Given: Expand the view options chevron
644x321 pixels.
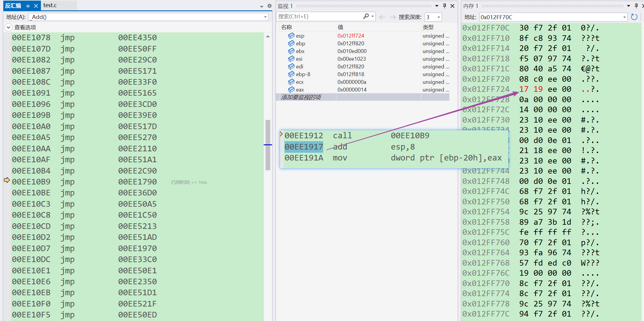Looking at the screenshot, I should [x=8, y=28].
